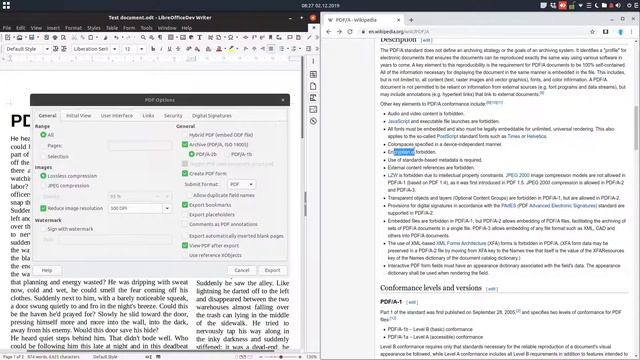The image size is (640, 360).
Task: Toggle Export bookmarks checkbox
Action: tap(185, 205)
